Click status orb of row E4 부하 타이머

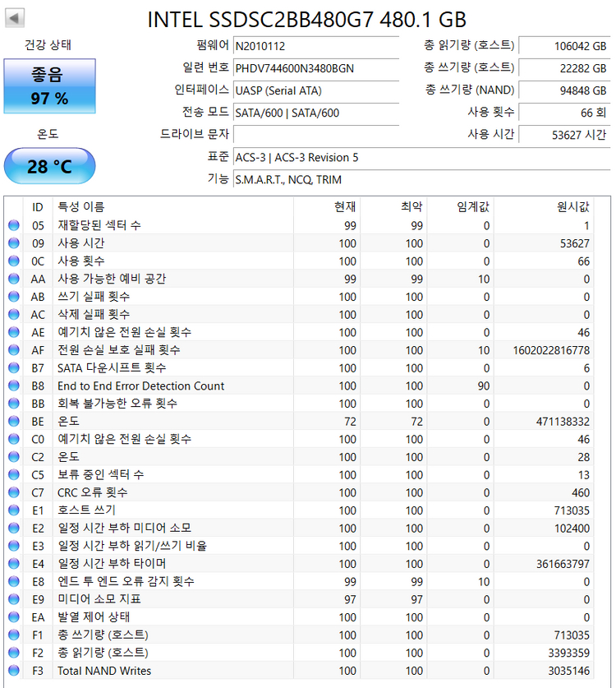click(x=14, y=563)
